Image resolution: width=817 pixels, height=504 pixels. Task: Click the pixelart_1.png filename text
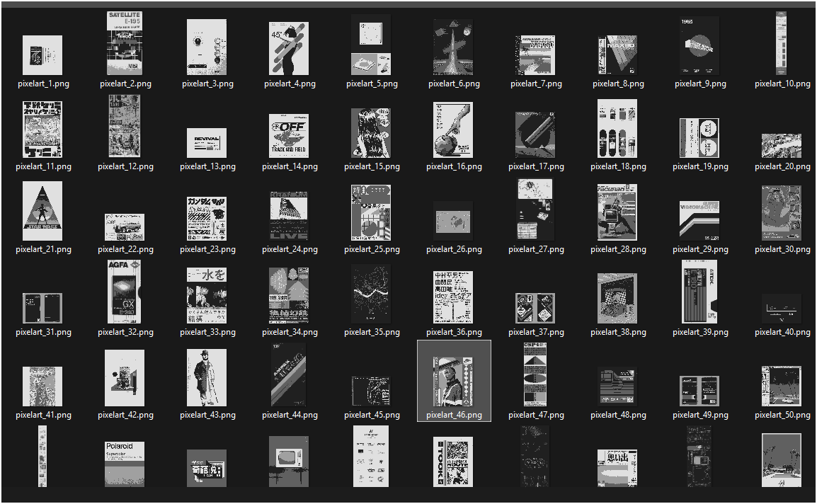tap(43, 84)
